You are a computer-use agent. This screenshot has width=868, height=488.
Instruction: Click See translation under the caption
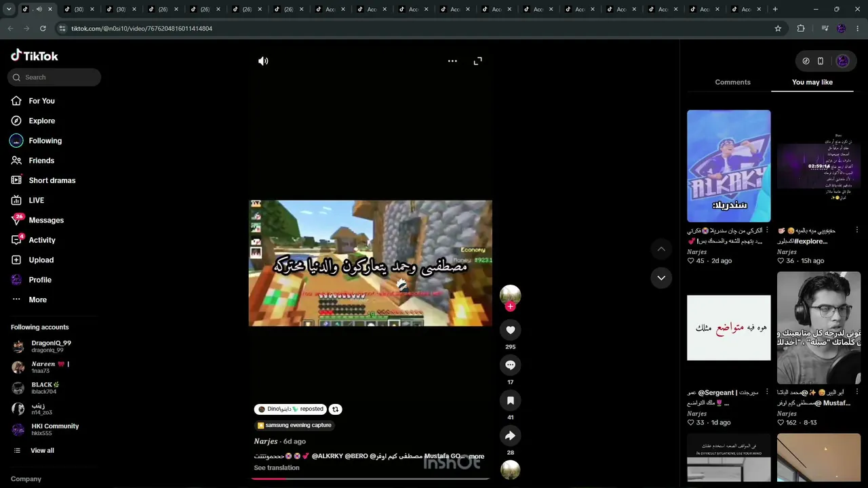[x=277, y=468]
